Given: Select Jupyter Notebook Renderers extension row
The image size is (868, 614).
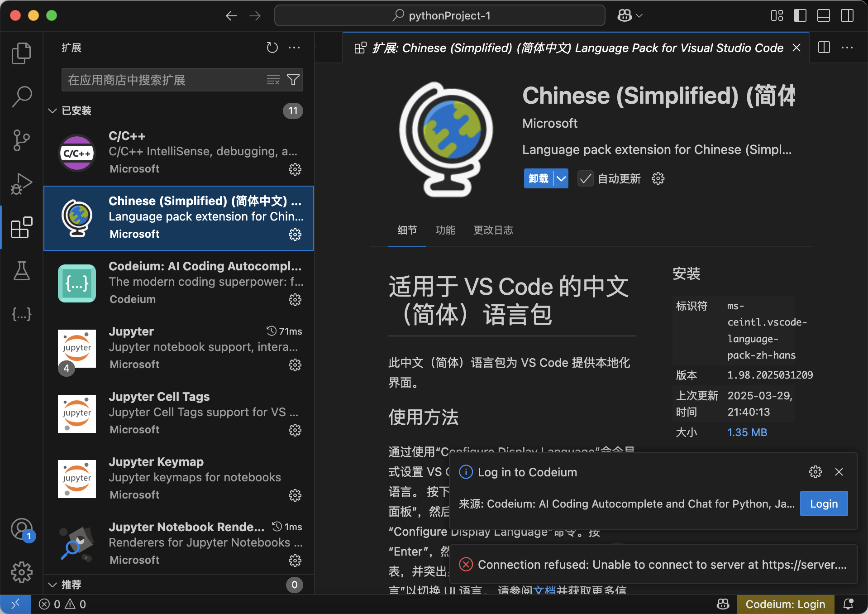Looking at the screenshot, I should point(179,544).
